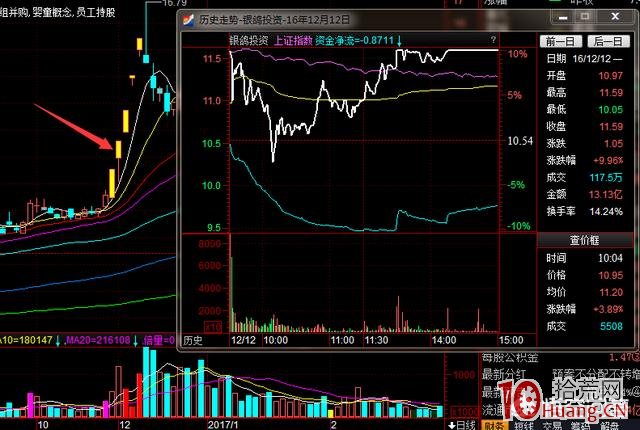Click the 最高 value 11.59
Viewport: 640px width, 430px height.
[611, 93]
